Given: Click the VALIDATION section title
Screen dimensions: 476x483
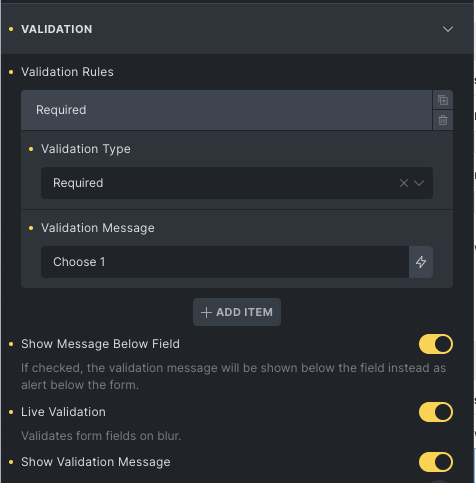Looking at the screenshot, I should point(57,29).
